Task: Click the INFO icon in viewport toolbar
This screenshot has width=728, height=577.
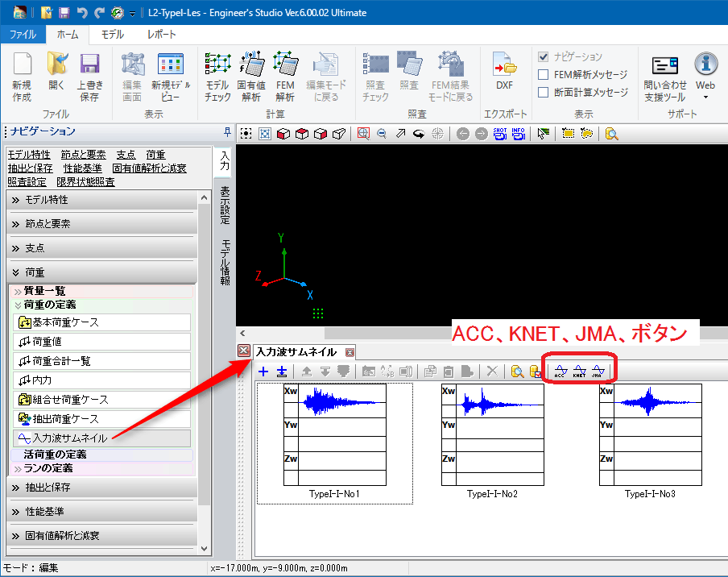Action: (x=518, y=134)
